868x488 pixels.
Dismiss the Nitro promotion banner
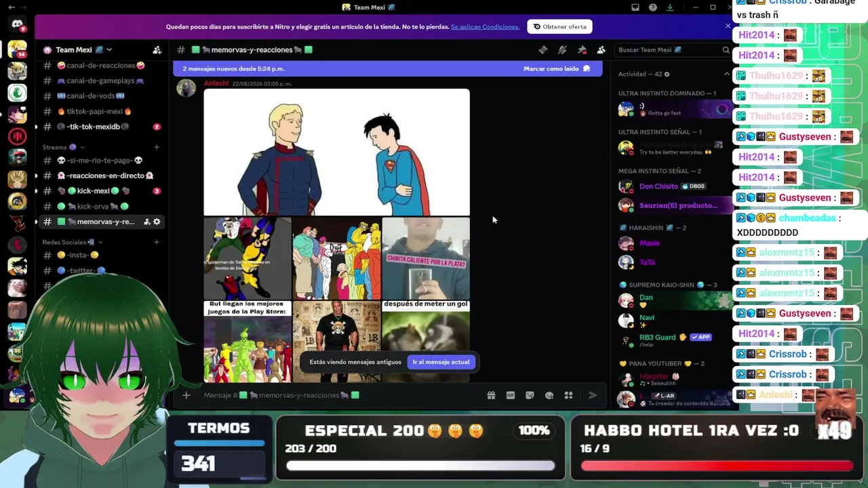pos(728,26)
